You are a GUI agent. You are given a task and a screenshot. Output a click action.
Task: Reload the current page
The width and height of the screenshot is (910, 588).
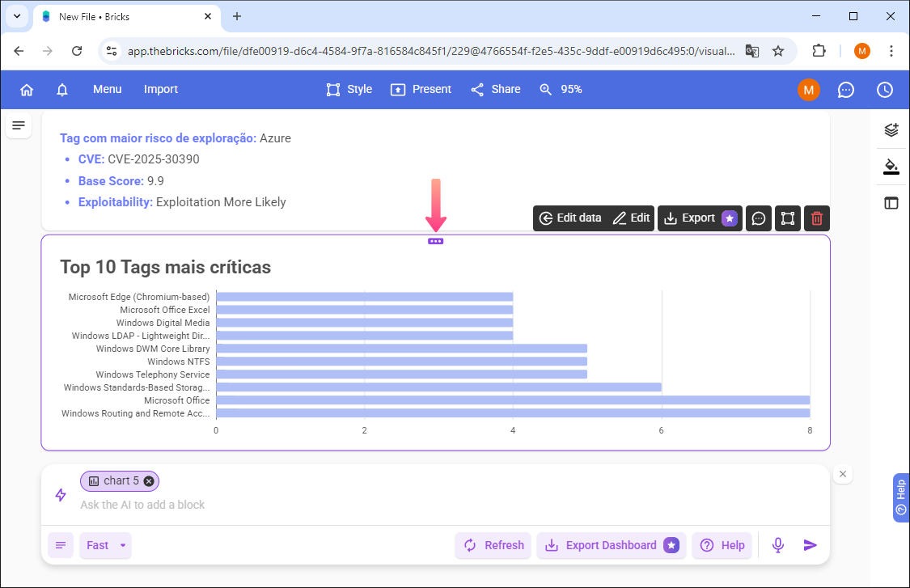77,51
